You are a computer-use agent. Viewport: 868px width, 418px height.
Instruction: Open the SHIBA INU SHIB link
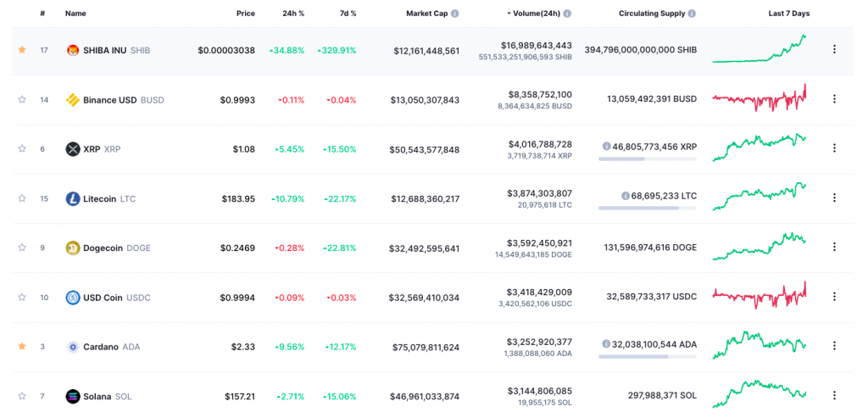coord(116,50)
